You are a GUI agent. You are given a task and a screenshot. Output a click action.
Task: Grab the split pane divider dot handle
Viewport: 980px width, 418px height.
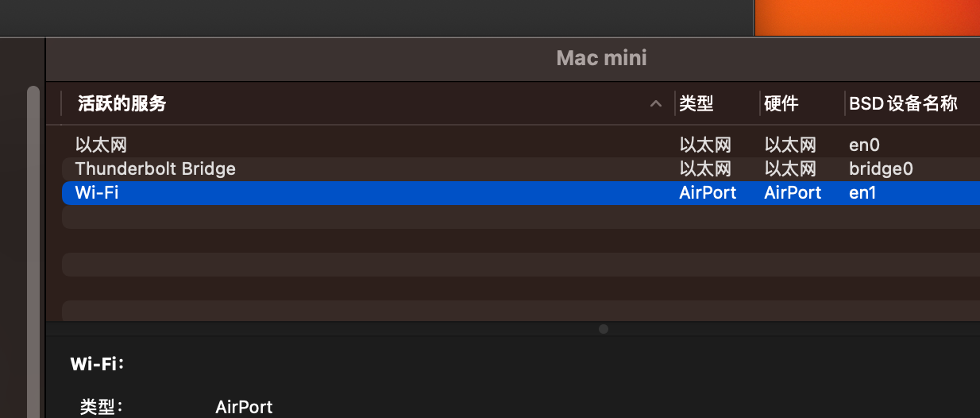coord(604,329)
